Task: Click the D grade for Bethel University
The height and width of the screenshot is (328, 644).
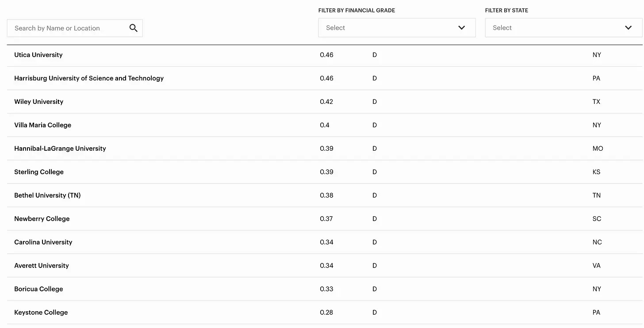Action: tap(375, 195)
